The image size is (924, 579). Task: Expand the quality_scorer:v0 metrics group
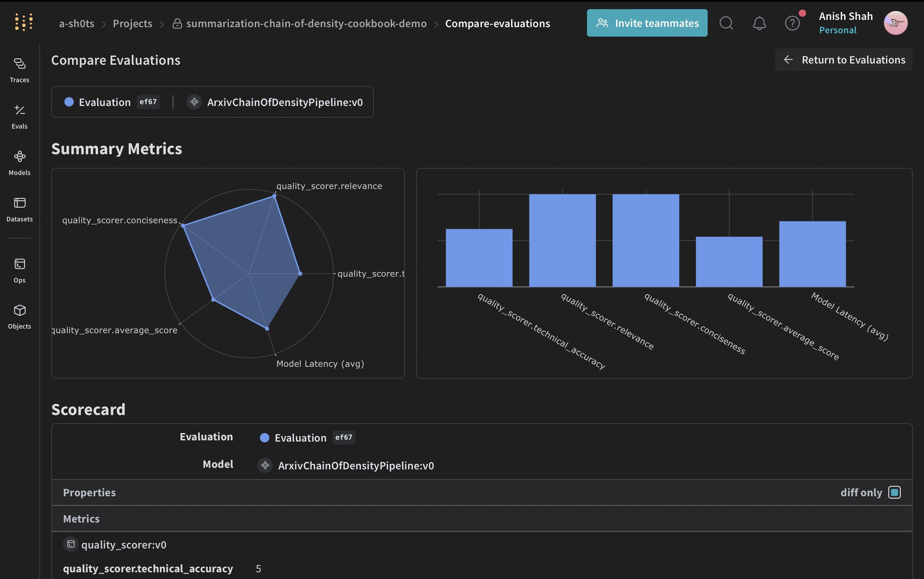tap(123, 544)
